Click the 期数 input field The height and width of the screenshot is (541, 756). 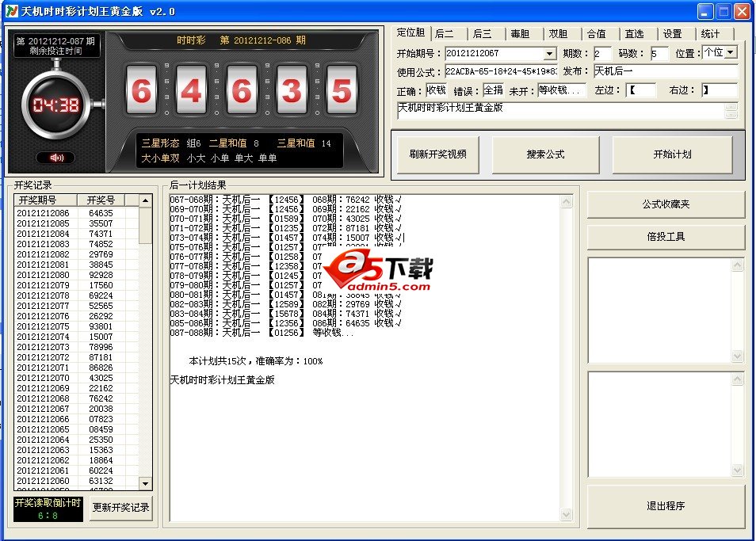tap(602, 54)
